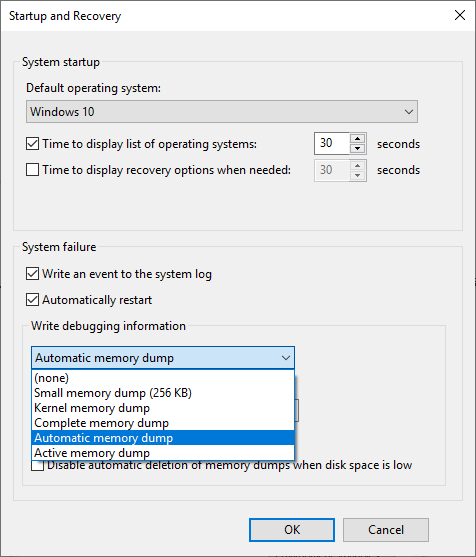The image size is (476, 557).
Task: Click OK to confirm settings
Action: click(292, 530)
